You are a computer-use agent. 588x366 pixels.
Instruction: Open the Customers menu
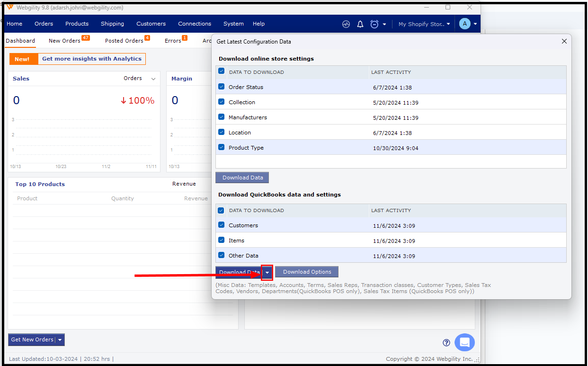click(x=151, y=24)
